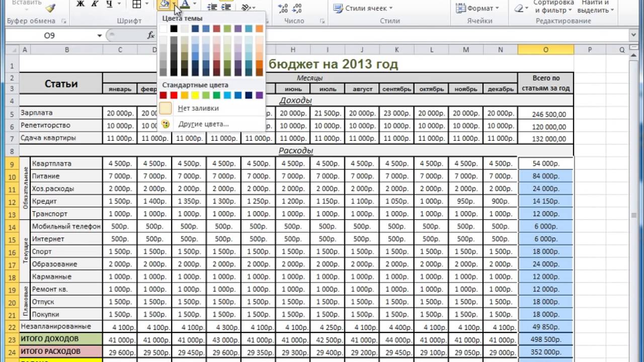Screen dimensions: 644x362
Task: Open the Стили ячеек dropdown
Action: [x=363, y=8]
